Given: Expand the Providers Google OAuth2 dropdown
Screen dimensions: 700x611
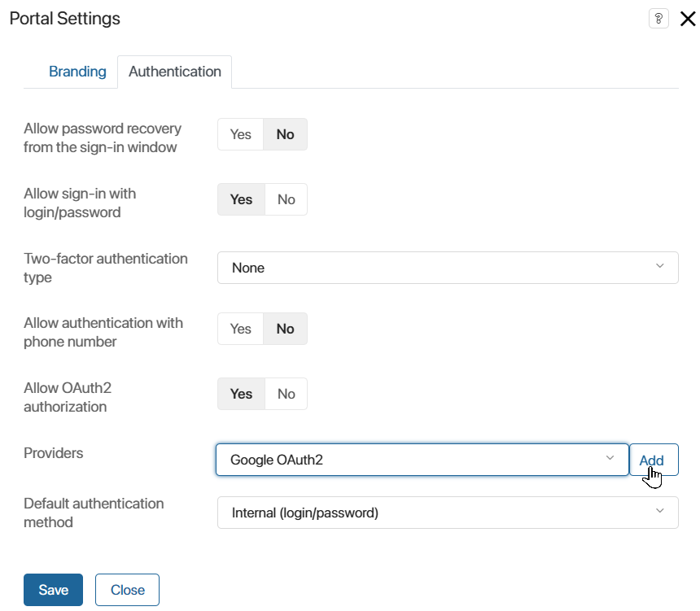Looking at the screenshot, I should click(x=422, y=460).
